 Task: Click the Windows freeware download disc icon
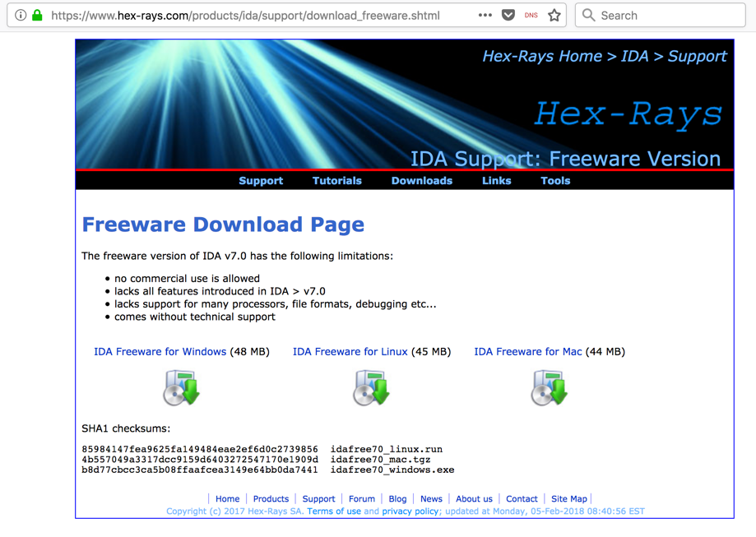coord(182,387)
